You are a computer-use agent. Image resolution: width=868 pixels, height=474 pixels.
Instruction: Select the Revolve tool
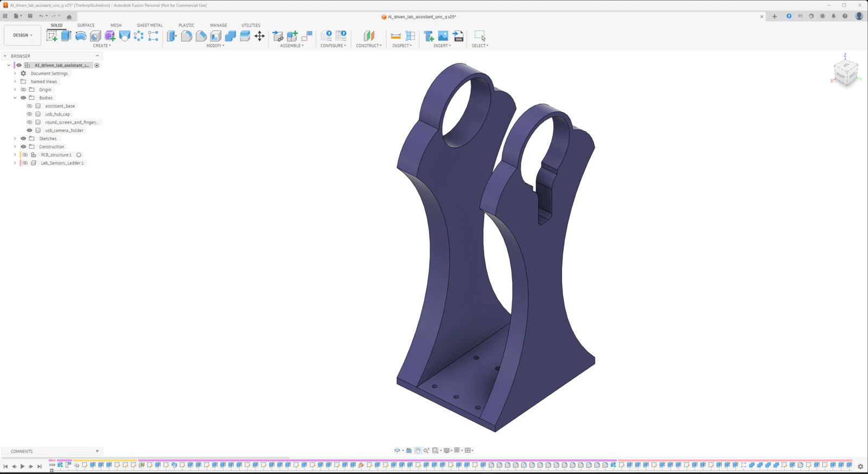81,36
